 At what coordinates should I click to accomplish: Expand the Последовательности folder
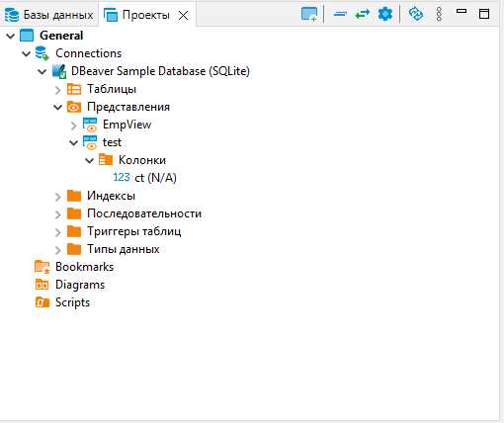coord(58,214)
